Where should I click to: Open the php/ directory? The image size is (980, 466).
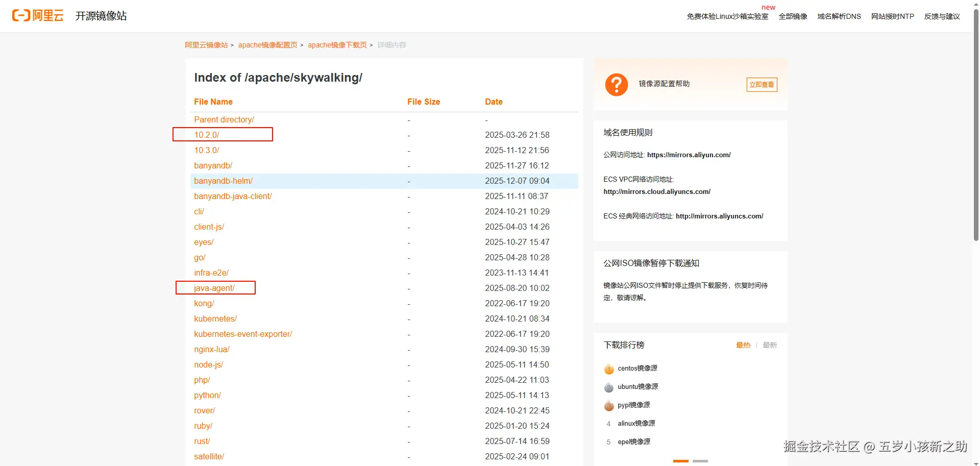(x=202, y=380)
